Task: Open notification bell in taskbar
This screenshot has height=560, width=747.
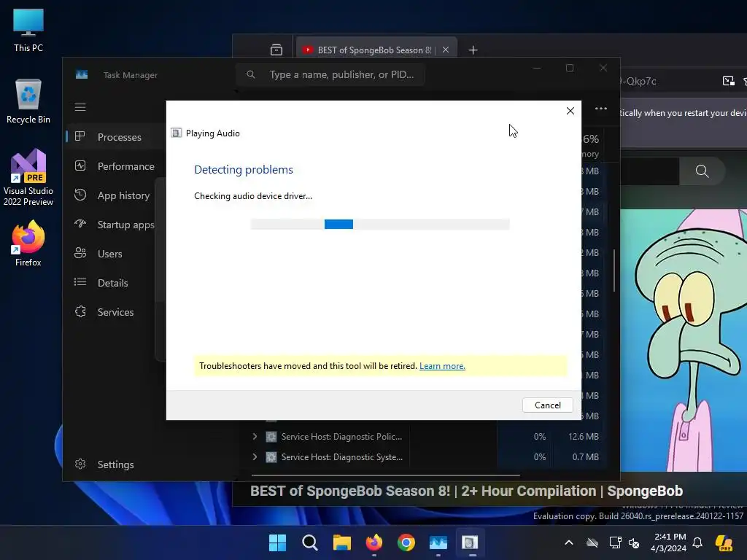Action: pos(697,542)
